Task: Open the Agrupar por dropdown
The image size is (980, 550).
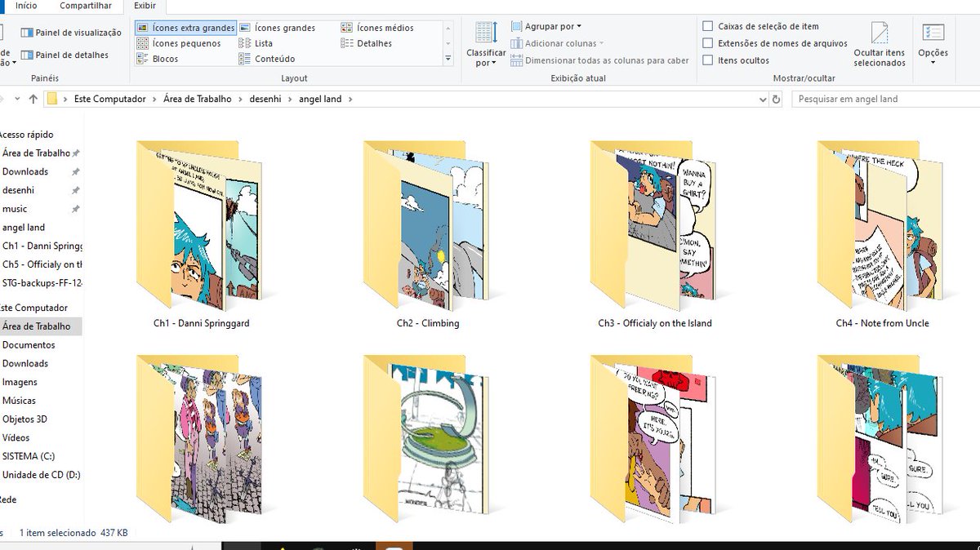Action: pos(546,26)
